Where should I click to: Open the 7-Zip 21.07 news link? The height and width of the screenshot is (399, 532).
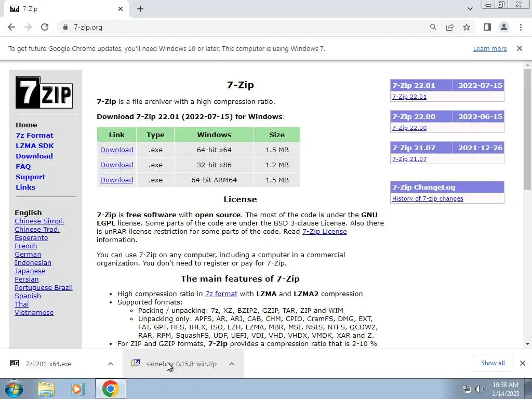(x=409, y=159)
